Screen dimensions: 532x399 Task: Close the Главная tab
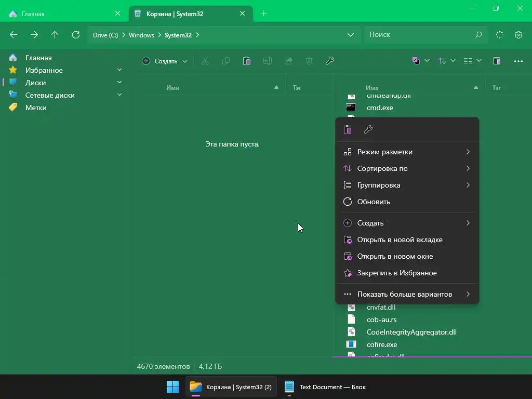tap(118, 14)
